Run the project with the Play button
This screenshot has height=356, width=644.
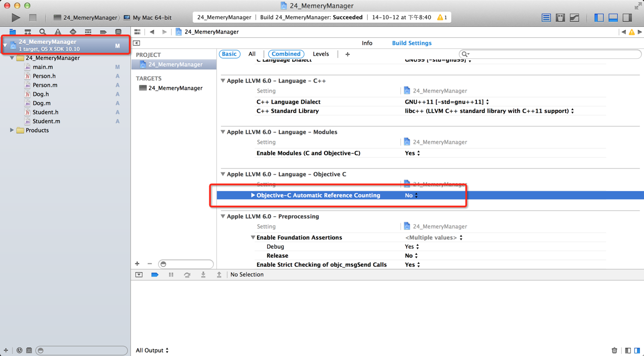pos(16,18)
